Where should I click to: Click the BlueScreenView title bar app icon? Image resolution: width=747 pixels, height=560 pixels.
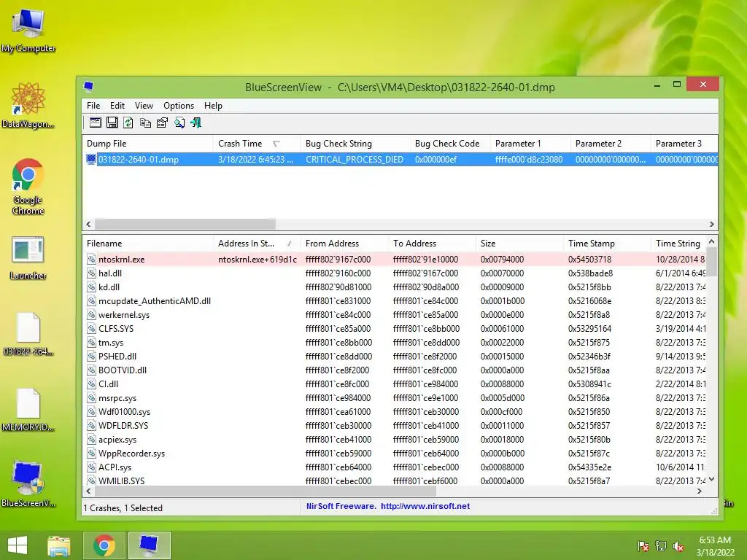coord(88,87)
